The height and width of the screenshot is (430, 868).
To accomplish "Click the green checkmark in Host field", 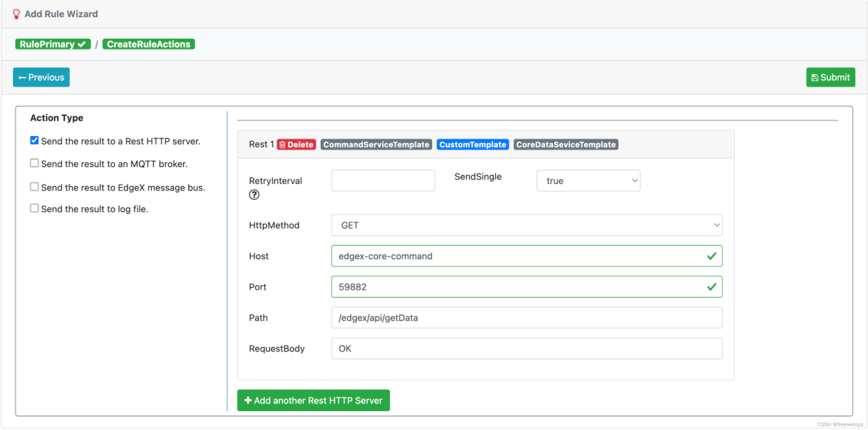I will 711,256.
